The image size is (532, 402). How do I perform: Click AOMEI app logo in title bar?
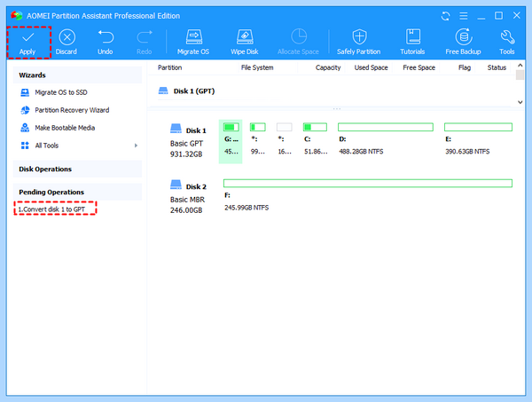click(16, 16)
